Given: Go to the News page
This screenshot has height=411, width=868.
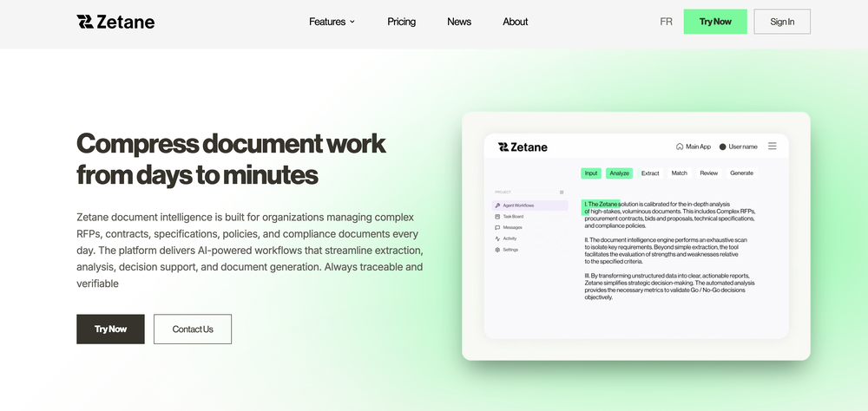Looking at the screenshot, I should click(x=459, y=22).
